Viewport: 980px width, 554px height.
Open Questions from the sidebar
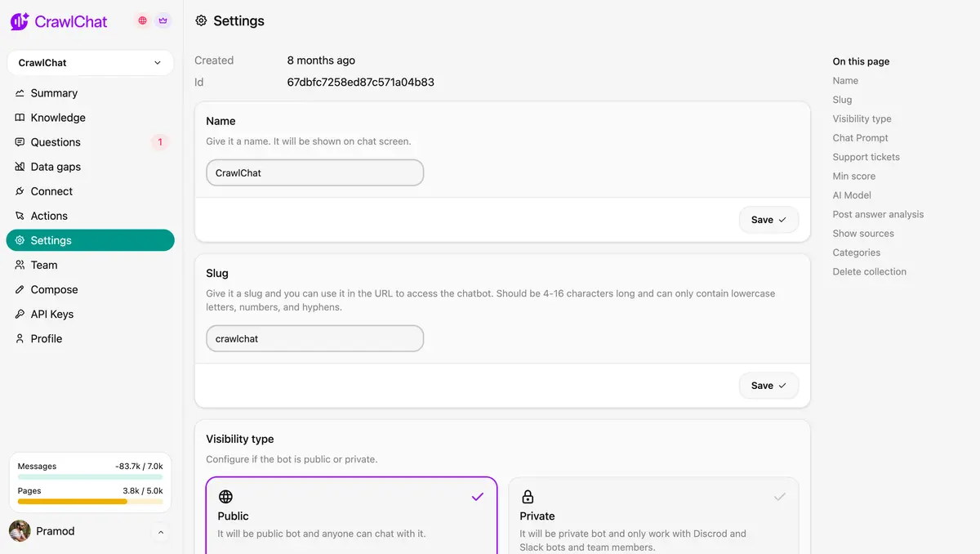pyautogui.click(x=55, y=141)
